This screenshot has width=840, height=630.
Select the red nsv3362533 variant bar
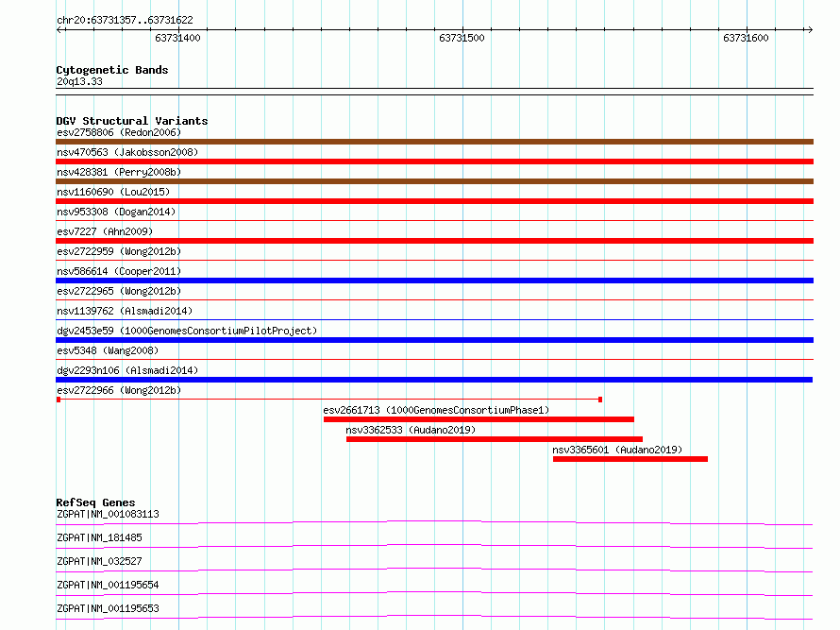point(495,439)
